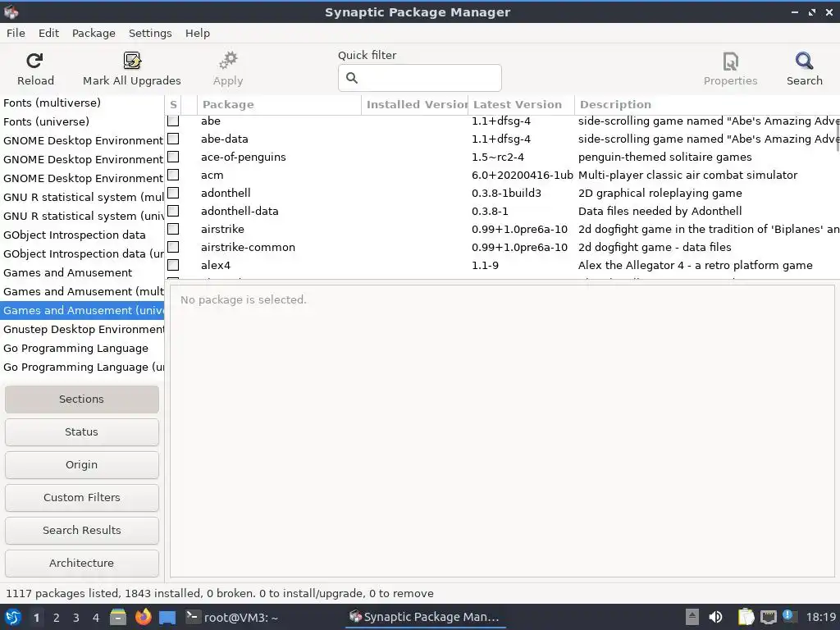840x630 pixels.
Task: Mark the adonthell-data package checkbox
Action: click(173, 211)
